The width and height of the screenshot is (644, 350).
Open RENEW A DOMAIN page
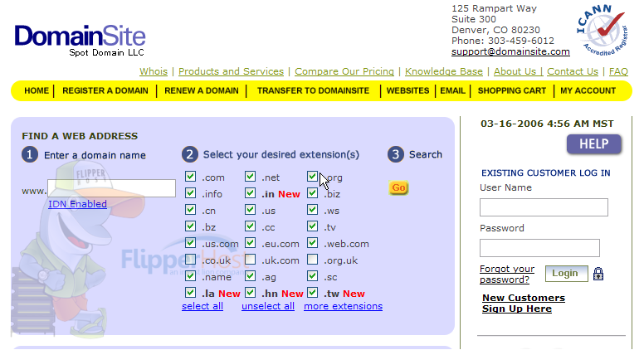pos(201,90)
